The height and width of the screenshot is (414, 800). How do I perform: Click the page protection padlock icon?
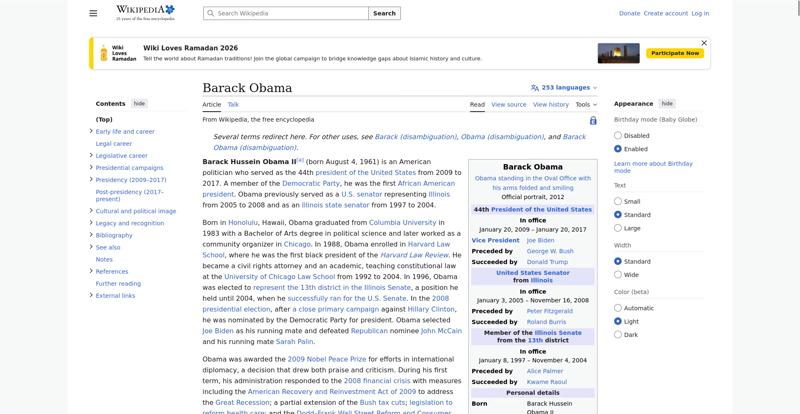tap(592, 119)
